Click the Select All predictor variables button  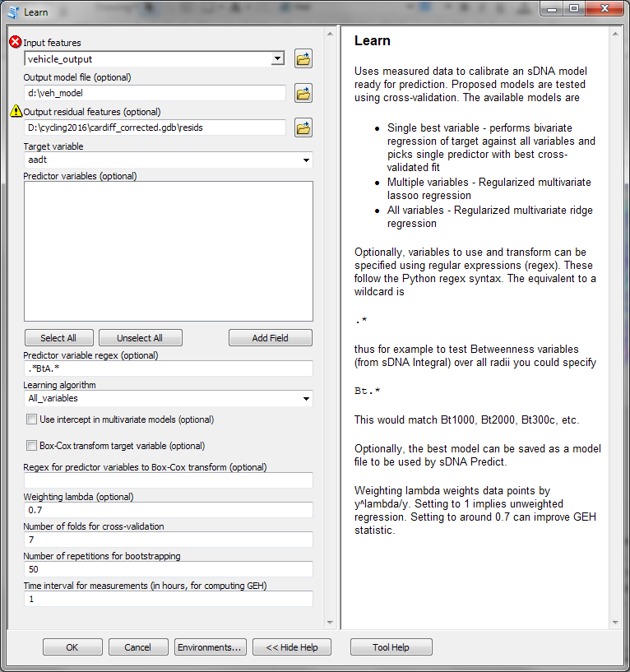(59, 338)
